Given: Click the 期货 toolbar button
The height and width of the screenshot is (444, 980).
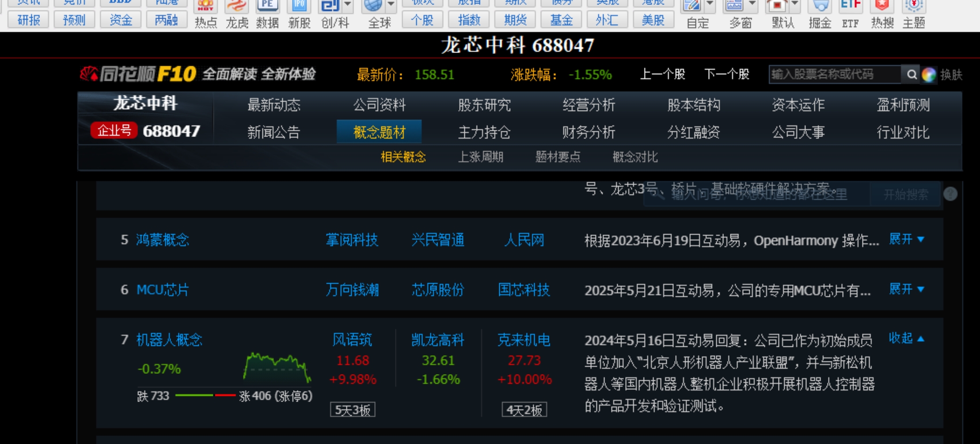Looking at the screenshot, I should 515,20.
